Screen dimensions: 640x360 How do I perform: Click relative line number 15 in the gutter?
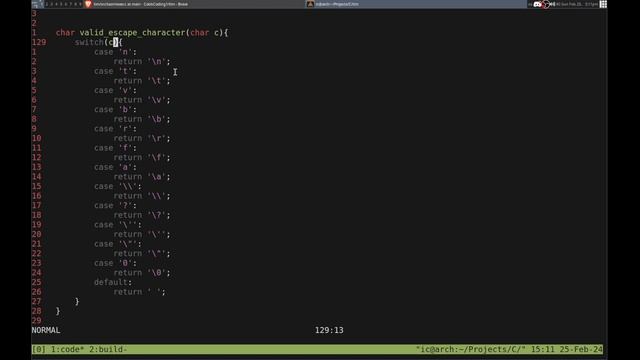[x=36, y=186]
